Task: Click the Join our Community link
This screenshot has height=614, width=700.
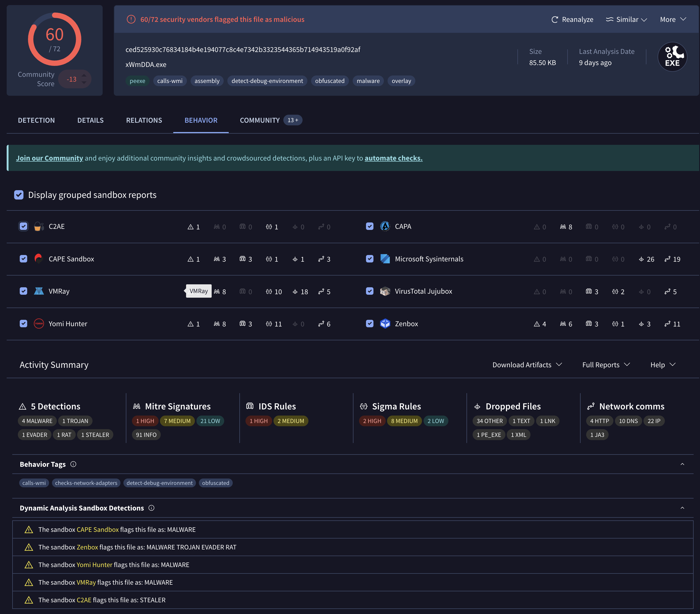Action: 49,158
